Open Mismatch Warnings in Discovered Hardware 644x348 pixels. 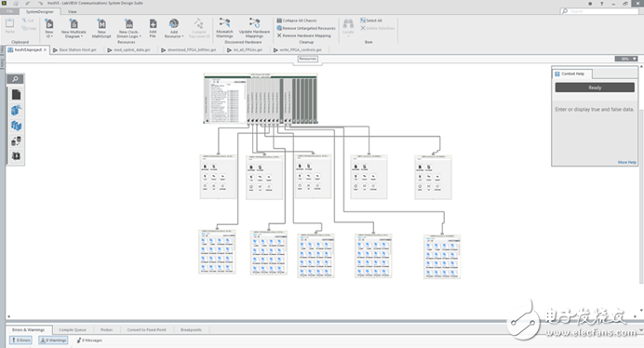224,23
